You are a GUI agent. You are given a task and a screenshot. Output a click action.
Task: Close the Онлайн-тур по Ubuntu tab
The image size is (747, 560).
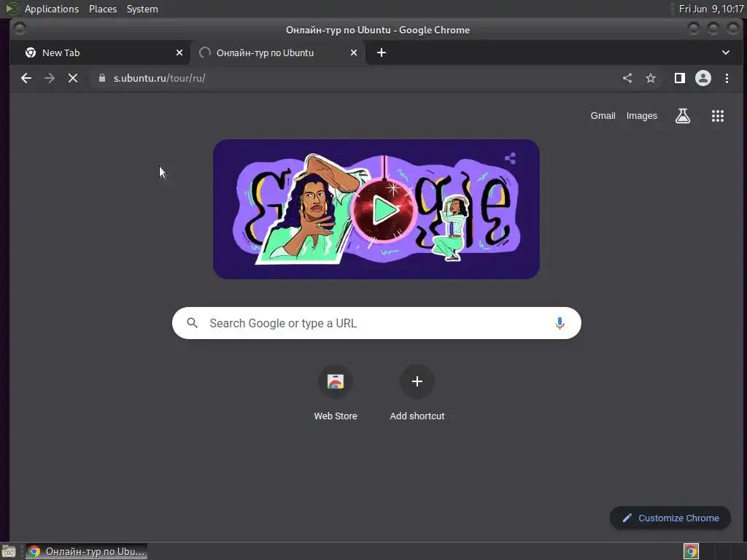[x=354, y=52]
